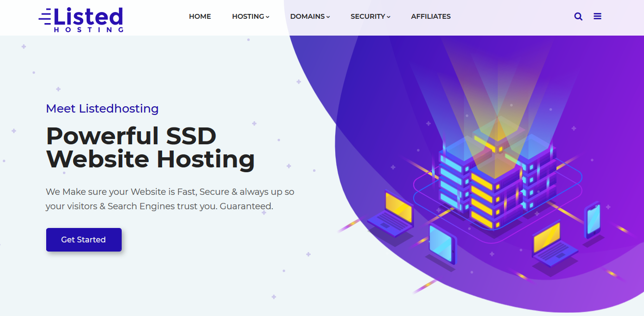Click the paragraph about fast, secure websites

pos(169,199)
